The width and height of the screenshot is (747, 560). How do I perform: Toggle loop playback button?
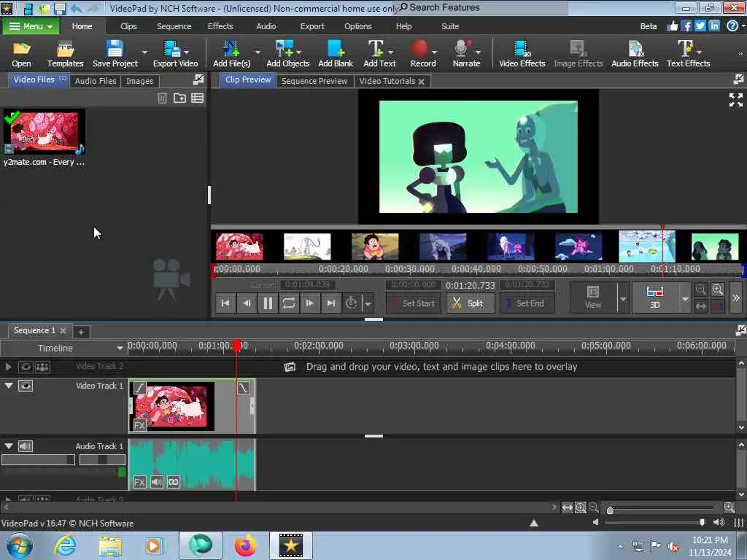pos(289,303)
